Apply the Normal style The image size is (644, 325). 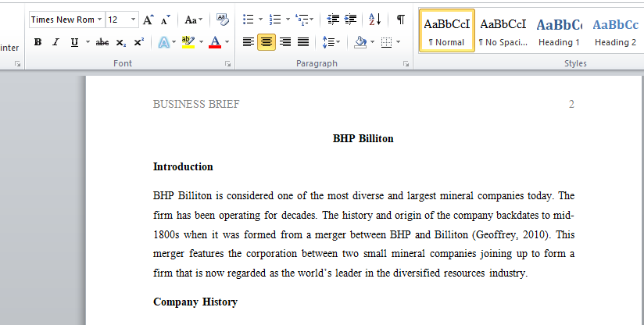[x=446, y=30]
